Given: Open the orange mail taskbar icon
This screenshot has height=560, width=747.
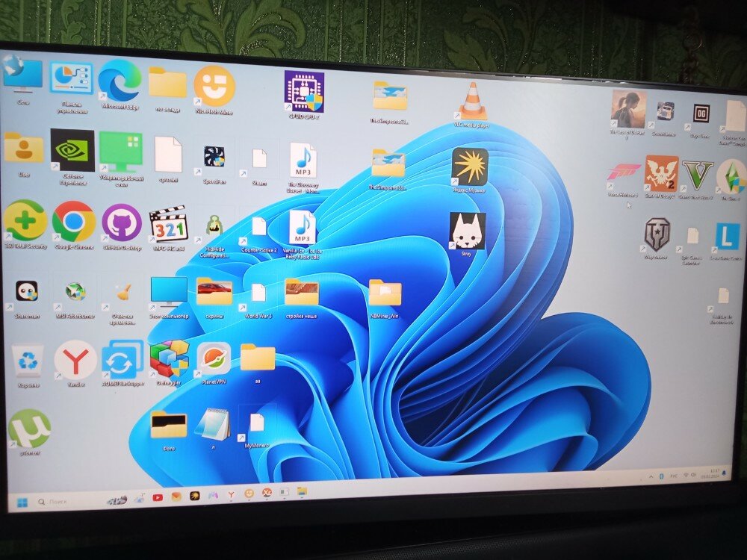Looking at the screenshot, I should coord(176,497).
